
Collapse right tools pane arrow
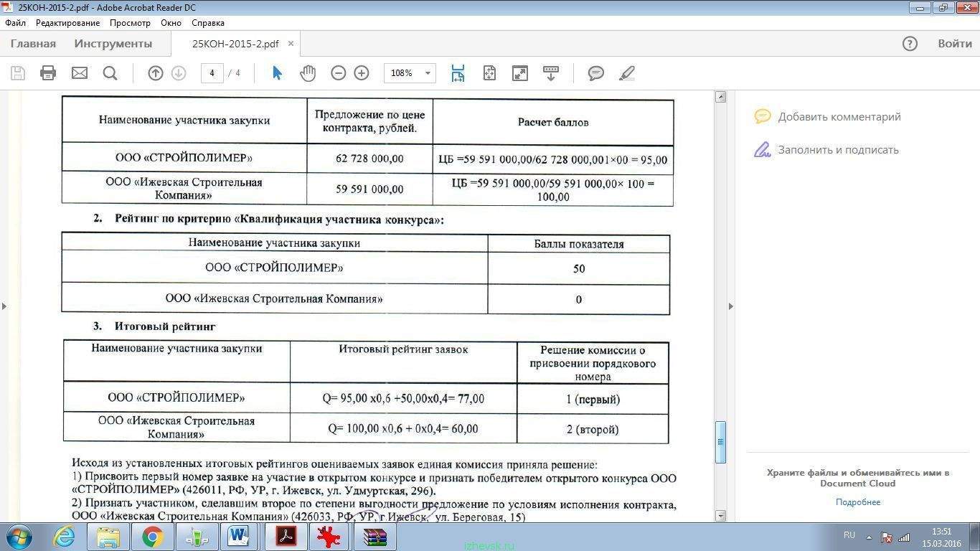pyautogui.click(x=731, y=306)
